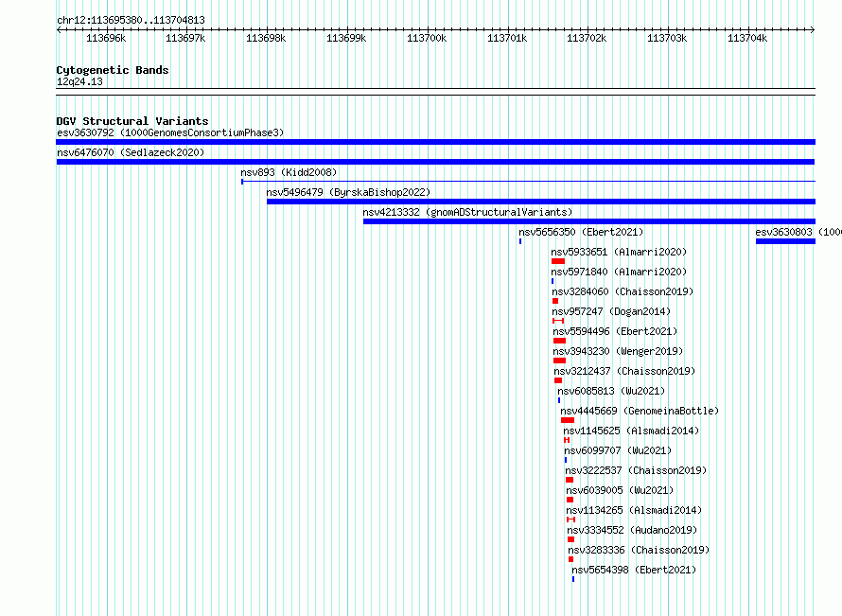Click the red glyph under nsv1145625

point(567,440)
